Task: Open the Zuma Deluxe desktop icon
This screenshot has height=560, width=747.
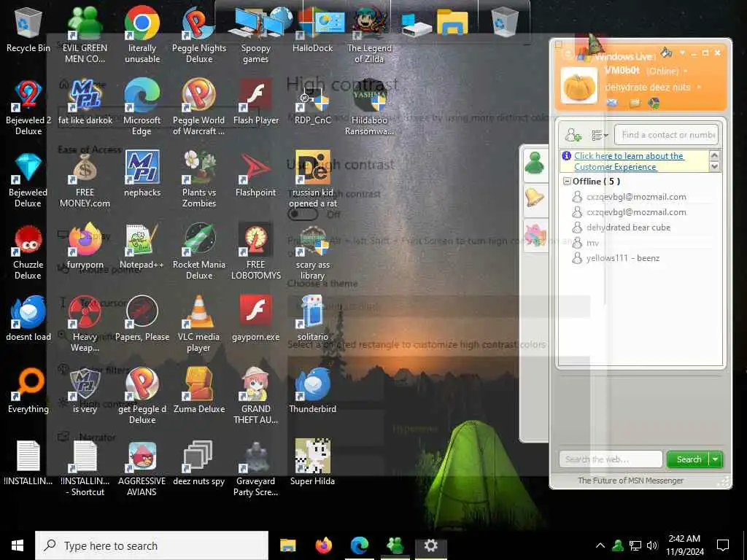Action: (199, 391)
